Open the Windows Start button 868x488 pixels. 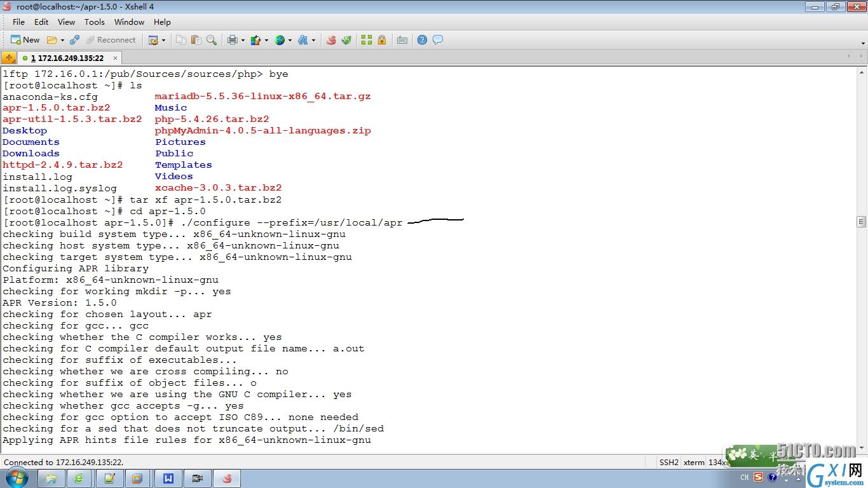(17, 478)
